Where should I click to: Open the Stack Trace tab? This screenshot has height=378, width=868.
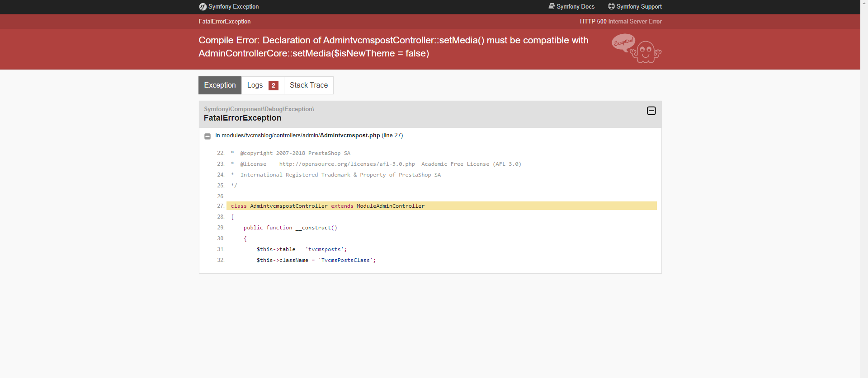pos(309,85)
